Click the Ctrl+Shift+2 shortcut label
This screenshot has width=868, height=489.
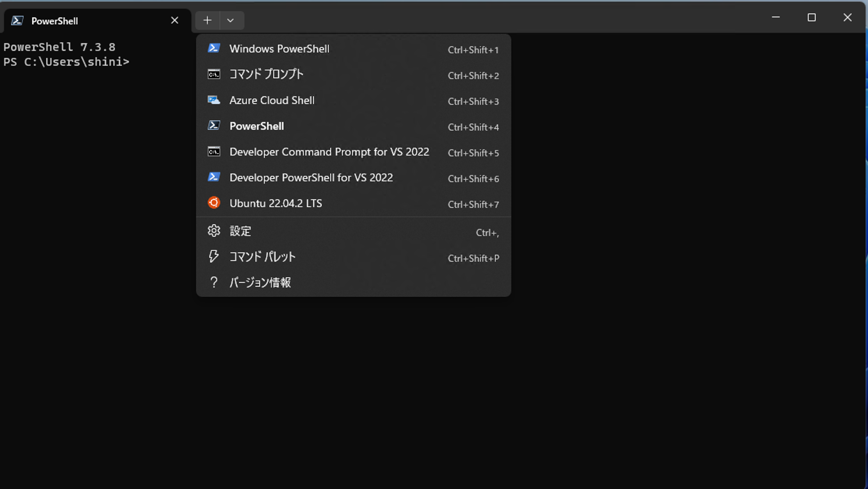[x=473, y=76]
